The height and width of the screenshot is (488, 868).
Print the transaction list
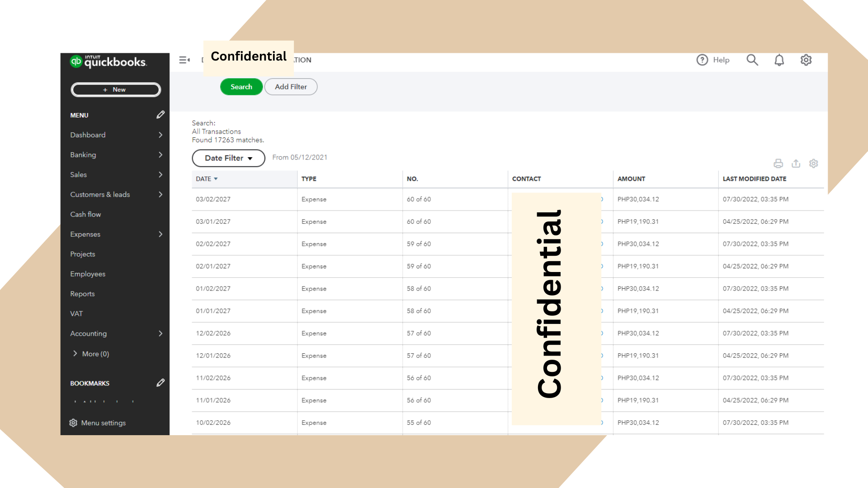778,164
